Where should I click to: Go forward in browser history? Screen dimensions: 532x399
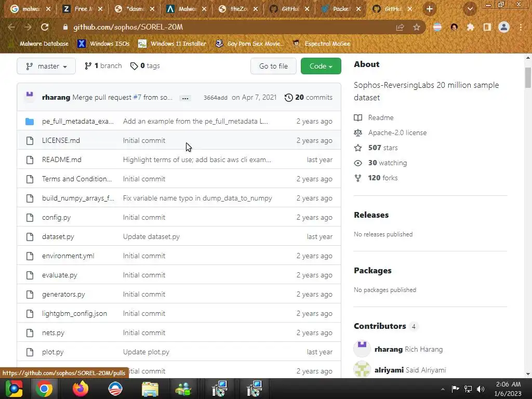(28, 27)
